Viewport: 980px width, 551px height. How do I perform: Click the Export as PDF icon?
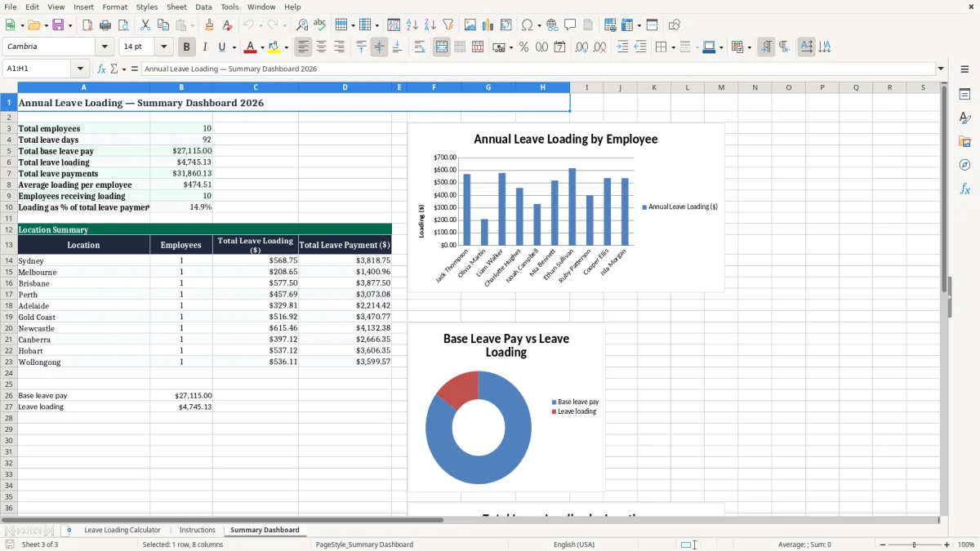point(87,25)
